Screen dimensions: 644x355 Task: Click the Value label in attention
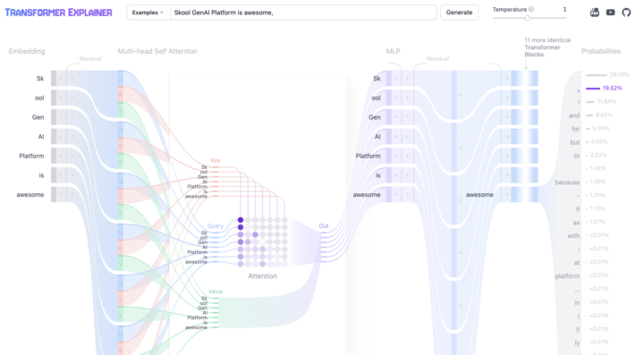[216, 292]
